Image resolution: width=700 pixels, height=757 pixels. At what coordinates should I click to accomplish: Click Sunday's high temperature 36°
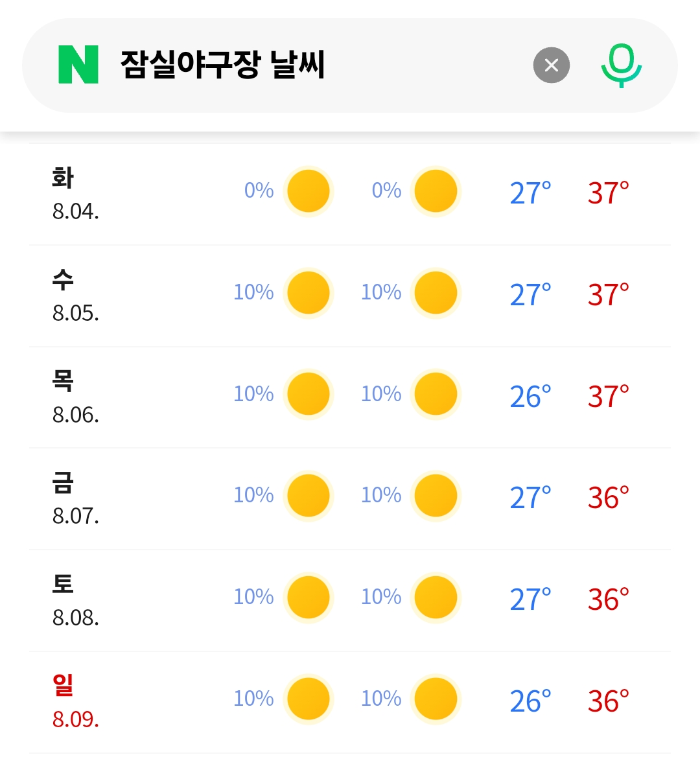608,701
